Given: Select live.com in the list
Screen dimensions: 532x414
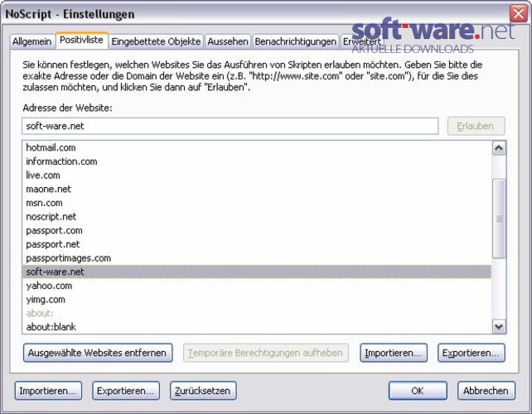Looking at the screenshot, I should pyautogui.click(x=257, y=176).
